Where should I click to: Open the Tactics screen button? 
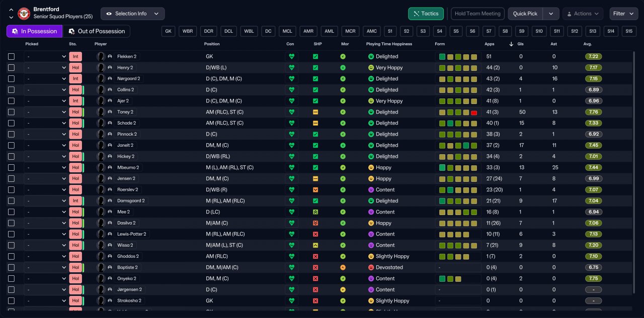[426, 14]
